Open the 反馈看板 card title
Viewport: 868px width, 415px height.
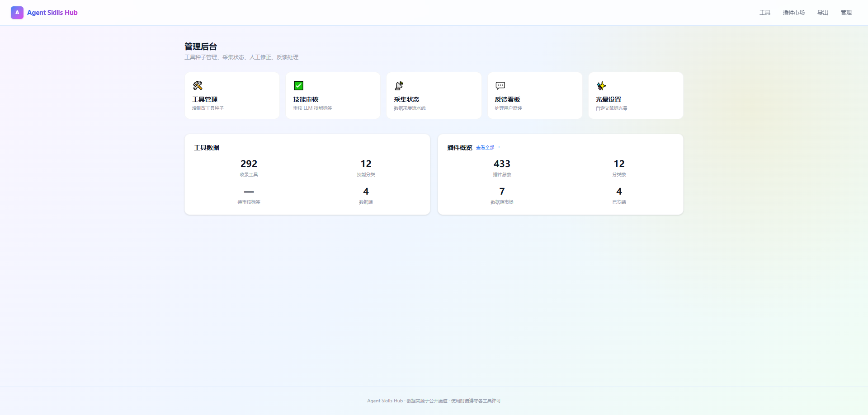tap(507, 99)
